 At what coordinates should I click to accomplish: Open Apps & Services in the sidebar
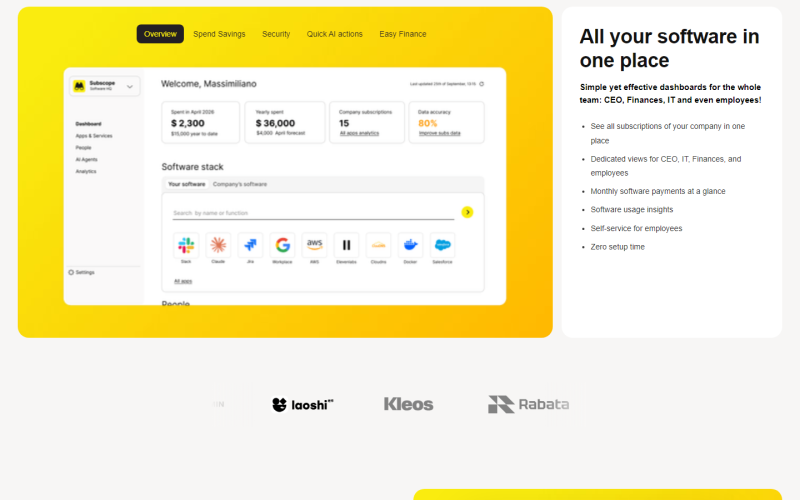94,136
